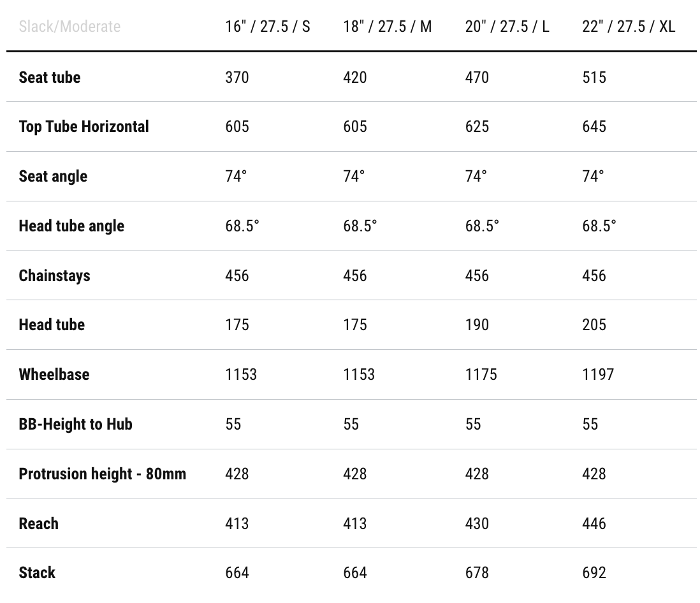Click the 446 reach value for XL
The width and height of the screenshot is (700, 603).
[594, 523]
